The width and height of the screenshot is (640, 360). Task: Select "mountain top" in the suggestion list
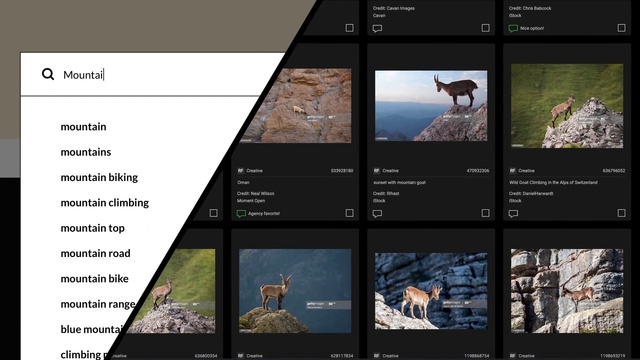[x=93, y=228]
